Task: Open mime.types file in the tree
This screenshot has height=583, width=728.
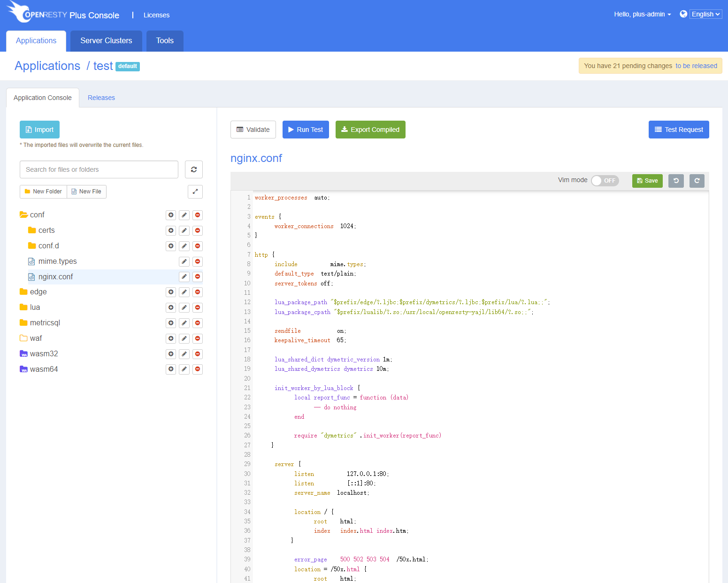Action: click(57, 261)
